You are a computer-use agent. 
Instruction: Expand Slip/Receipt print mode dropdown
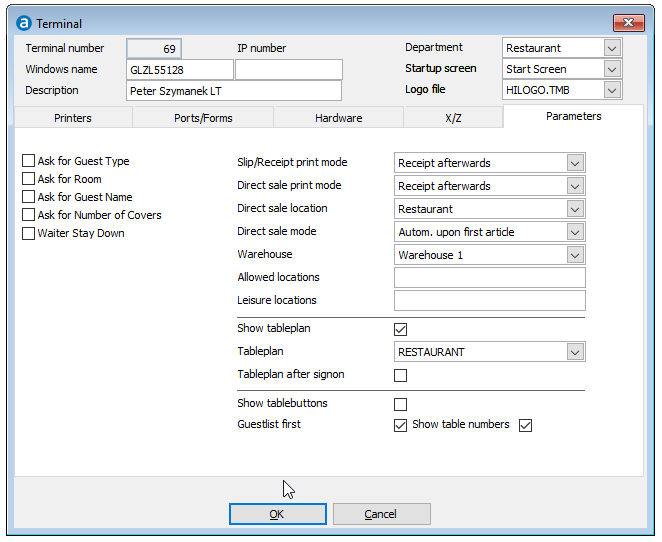coord(574,163)
